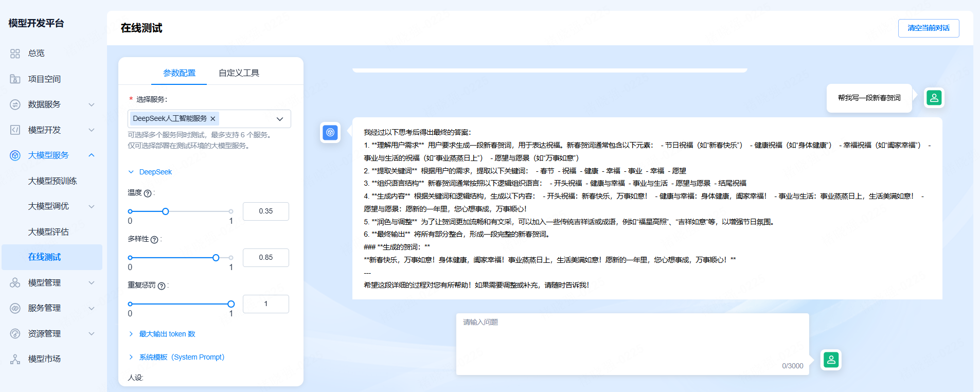This screenshot has width=980, height=392.
Task: Click the 温度 slider handle
Action: coord(166,211)
